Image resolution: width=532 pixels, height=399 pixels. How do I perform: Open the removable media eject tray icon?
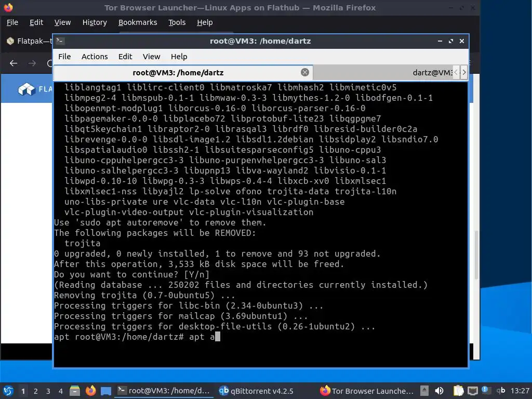424,391
